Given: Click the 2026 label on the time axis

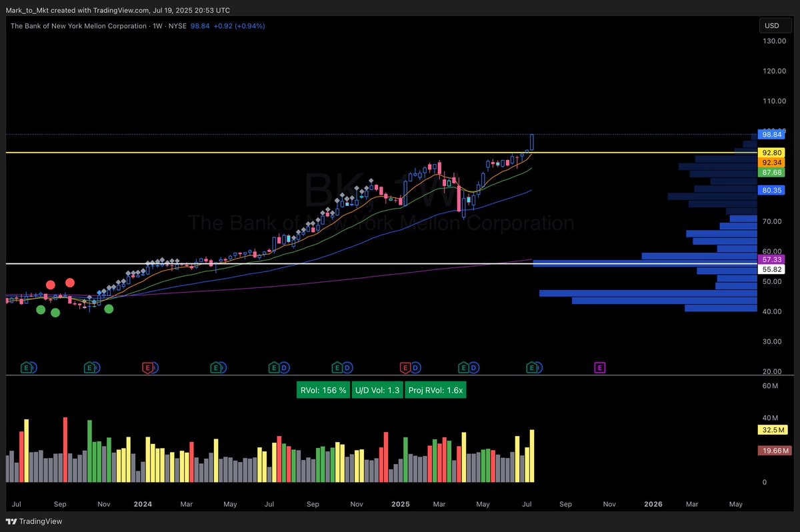Looking at the screenshot, I should 653,505.
